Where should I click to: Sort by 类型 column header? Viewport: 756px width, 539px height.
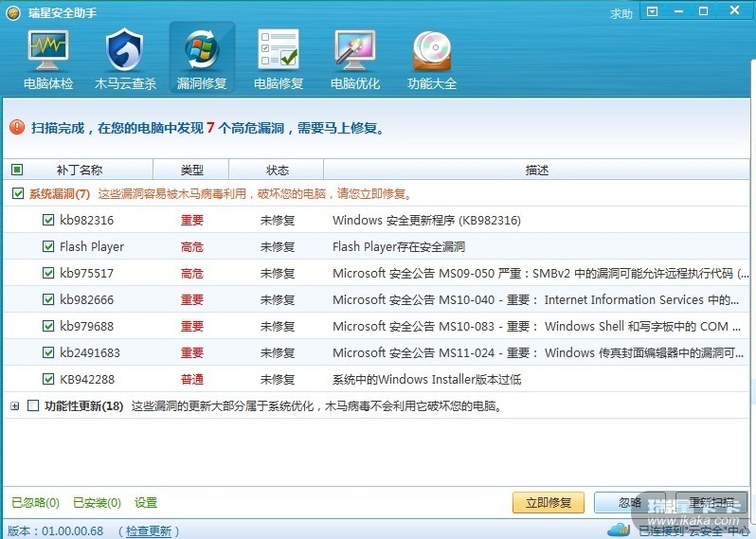click(191, 170)
